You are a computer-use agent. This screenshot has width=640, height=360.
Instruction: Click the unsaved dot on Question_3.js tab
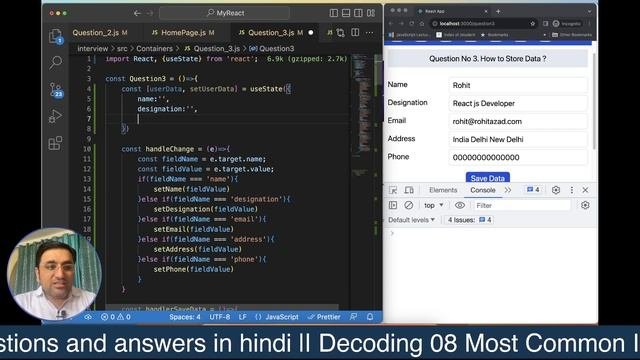pyautogui.click(x=311, y=33)
